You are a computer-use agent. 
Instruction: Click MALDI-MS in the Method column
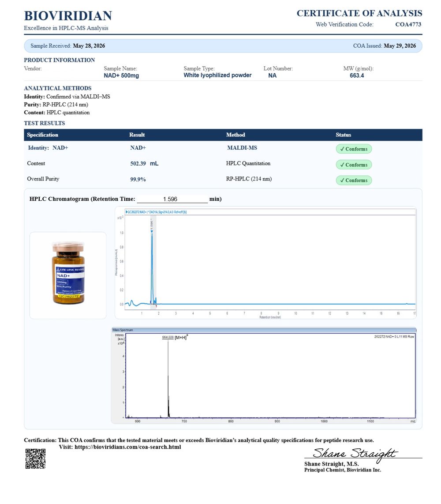(x=242, y=148)
